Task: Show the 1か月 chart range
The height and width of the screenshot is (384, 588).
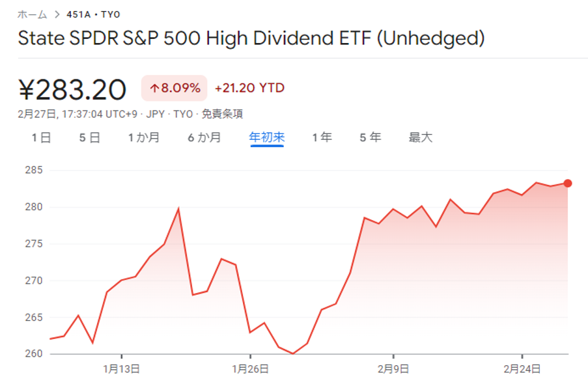Action: pyautogui.click(x=144, y=137)
